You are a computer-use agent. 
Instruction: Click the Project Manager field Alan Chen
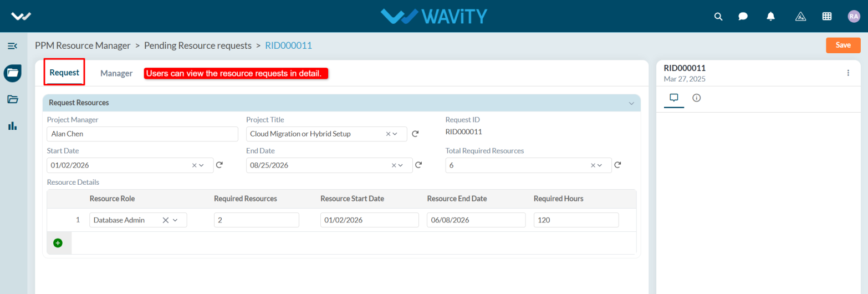pos(142,134)
